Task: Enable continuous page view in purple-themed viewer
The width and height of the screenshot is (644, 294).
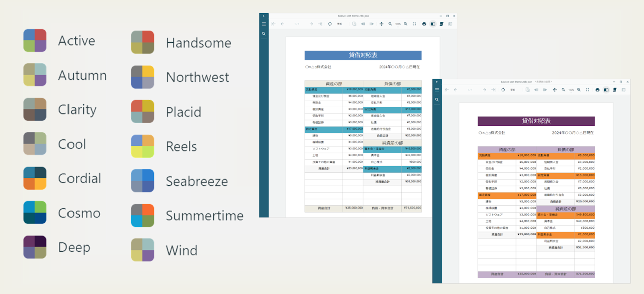Action: pos(615,90)
